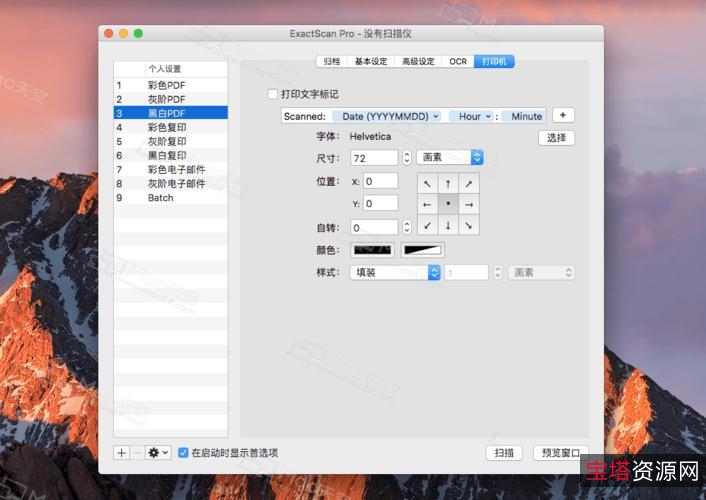This screenshot has width=706, height=500.
Task: Select profile 5 灰阶复印
Action: [x=171, y=141]
